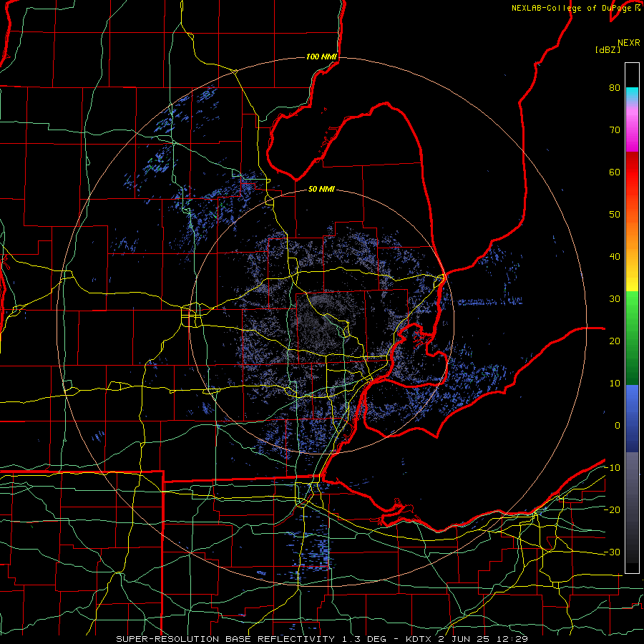Viewport: 644px width, 644px height.
Task: Click the 100 NMI range ring label
Action: click(x=321, y=57)
